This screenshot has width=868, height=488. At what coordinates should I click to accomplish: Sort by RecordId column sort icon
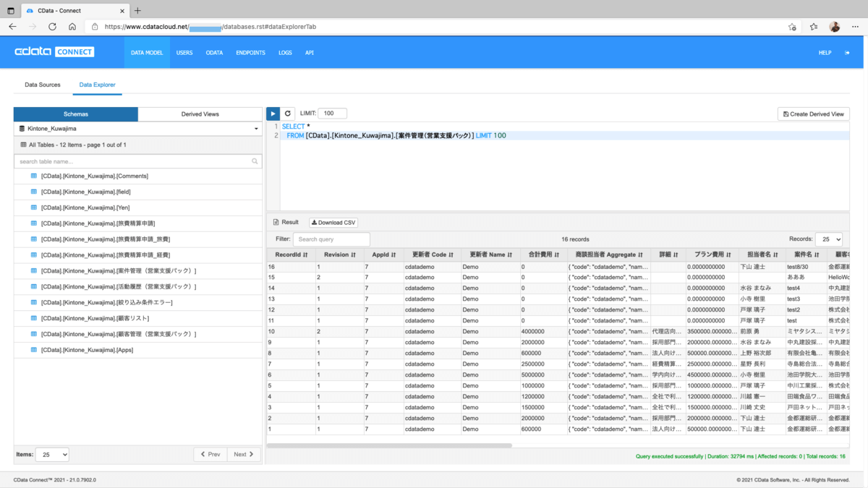[305, 255]
